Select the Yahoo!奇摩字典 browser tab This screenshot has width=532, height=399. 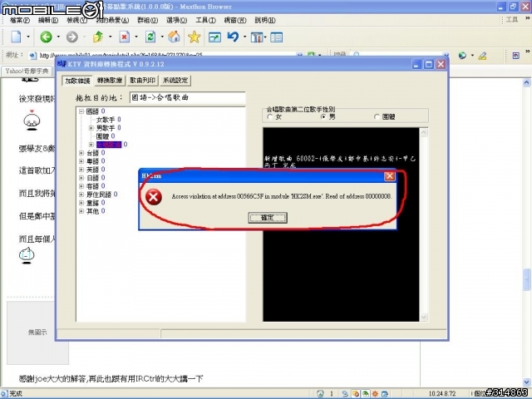click(27, 71)
